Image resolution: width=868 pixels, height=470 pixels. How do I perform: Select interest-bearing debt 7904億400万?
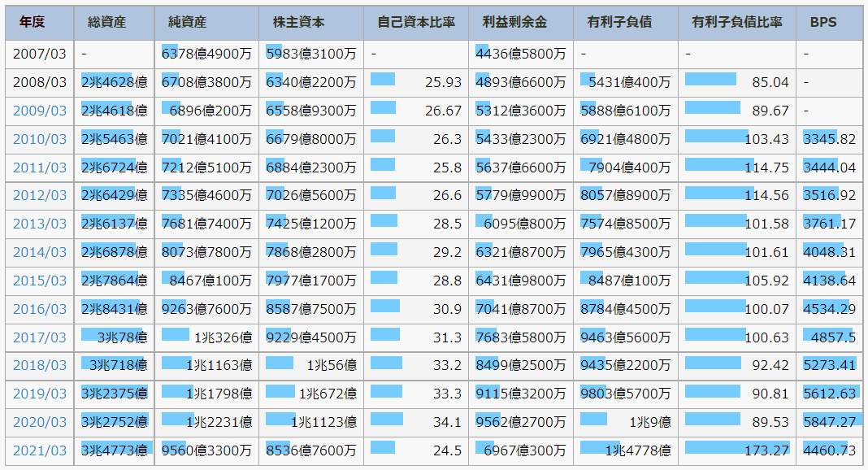[629, 168]
